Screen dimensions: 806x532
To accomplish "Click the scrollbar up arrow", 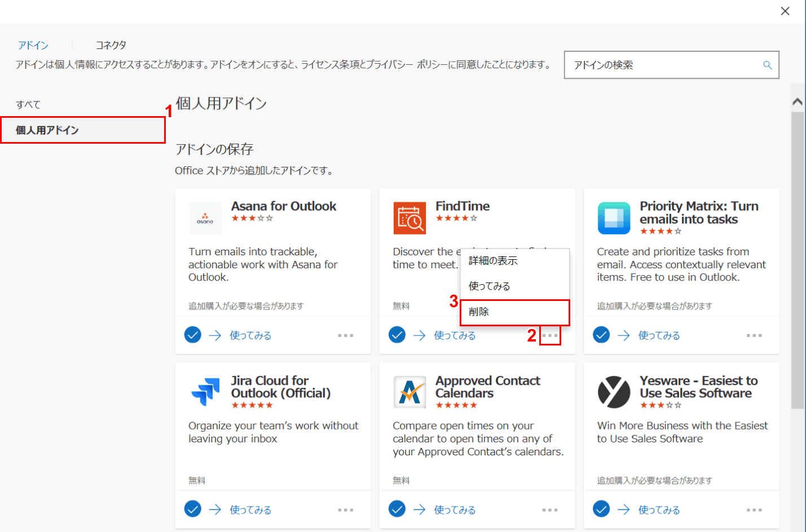I will click(797, 102).
